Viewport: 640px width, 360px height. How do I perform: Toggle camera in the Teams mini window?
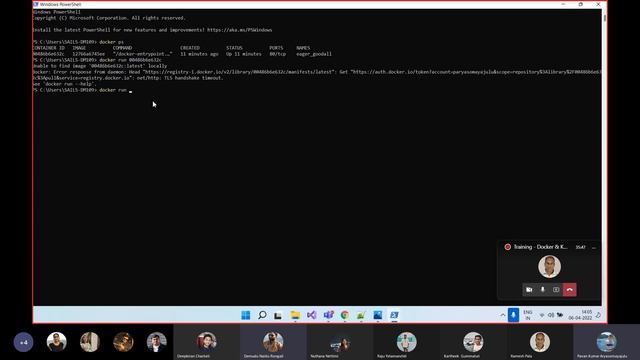pos(529,289)
